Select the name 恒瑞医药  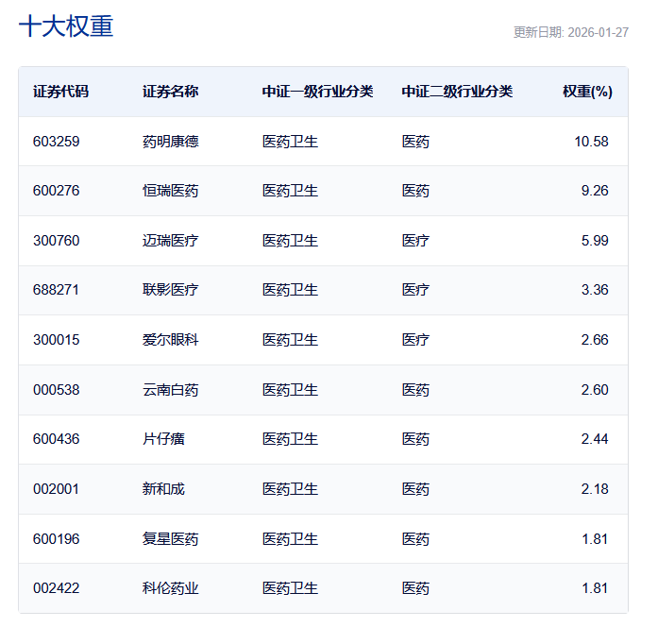pyautogui.click(x=170, y=191)
